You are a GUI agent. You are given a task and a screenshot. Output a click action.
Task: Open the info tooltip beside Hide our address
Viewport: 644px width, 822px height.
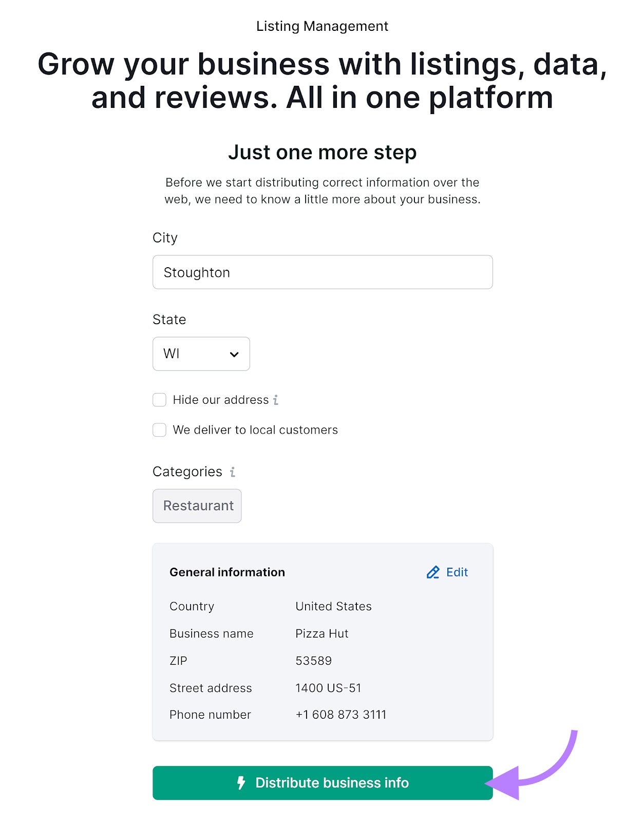pos(276,400)
